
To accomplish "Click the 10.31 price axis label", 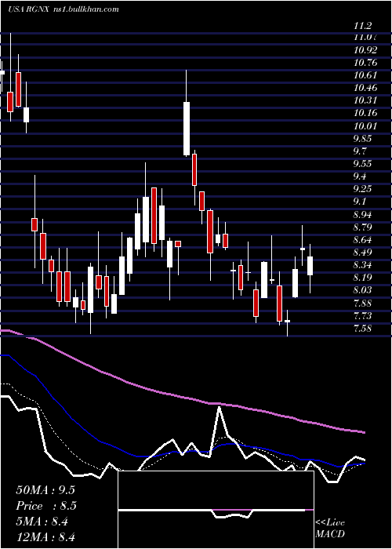I will [x=365, y=100].
